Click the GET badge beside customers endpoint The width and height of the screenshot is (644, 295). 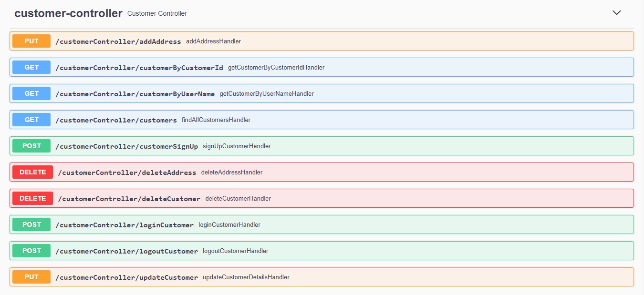[x=31, y=120]
